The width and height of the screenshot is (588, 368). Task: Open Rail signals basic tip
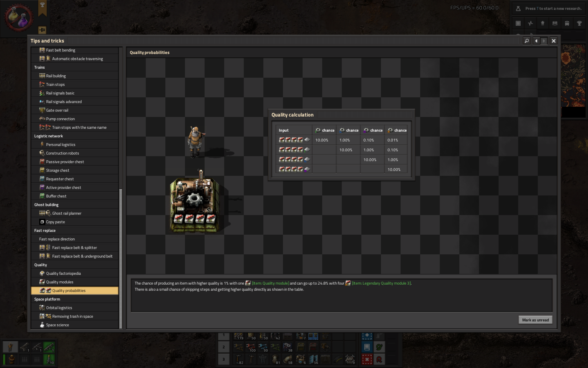pyautogui.click(x=75, y=93)
